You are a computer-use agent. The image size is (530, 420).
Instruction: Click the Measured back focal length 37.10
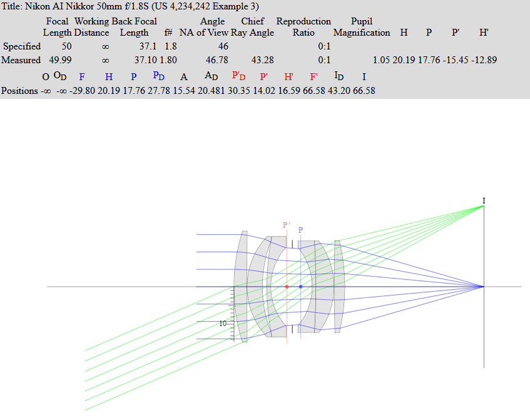(146, 60)
